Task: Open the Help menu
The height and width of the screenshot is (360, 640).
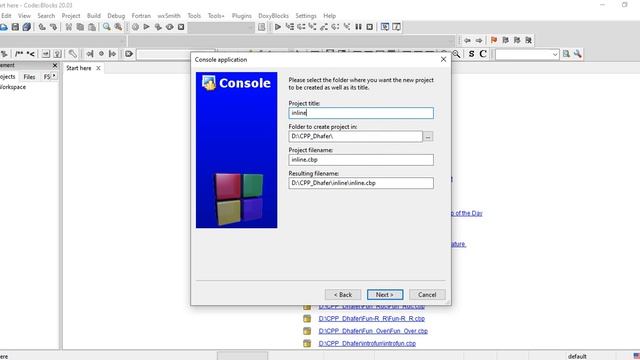Action: 329,16
